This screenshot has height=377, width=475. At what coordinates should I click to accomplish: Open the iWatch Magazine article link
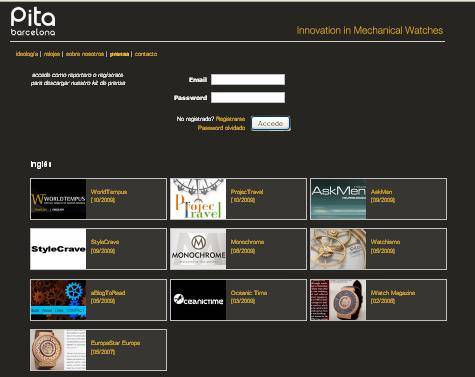[393, 293]
